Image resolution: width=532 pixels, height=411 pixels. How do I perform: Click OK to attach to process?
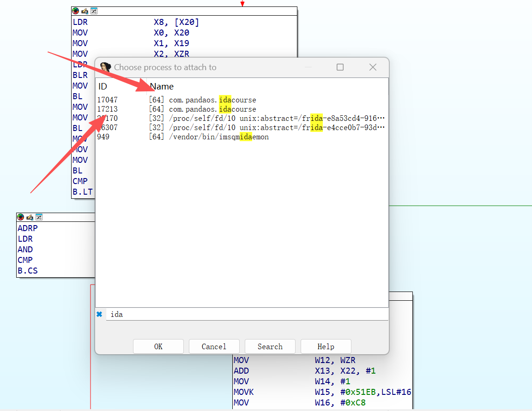tap(158, 346)
